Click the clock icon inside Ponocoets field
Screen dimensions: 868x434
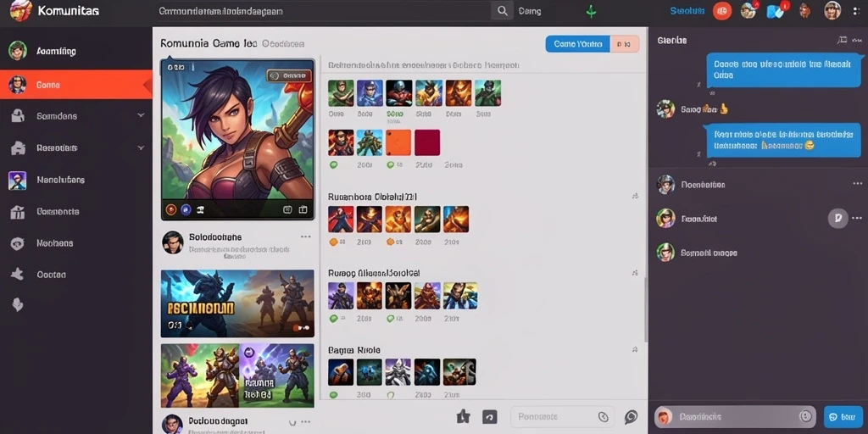604,417
